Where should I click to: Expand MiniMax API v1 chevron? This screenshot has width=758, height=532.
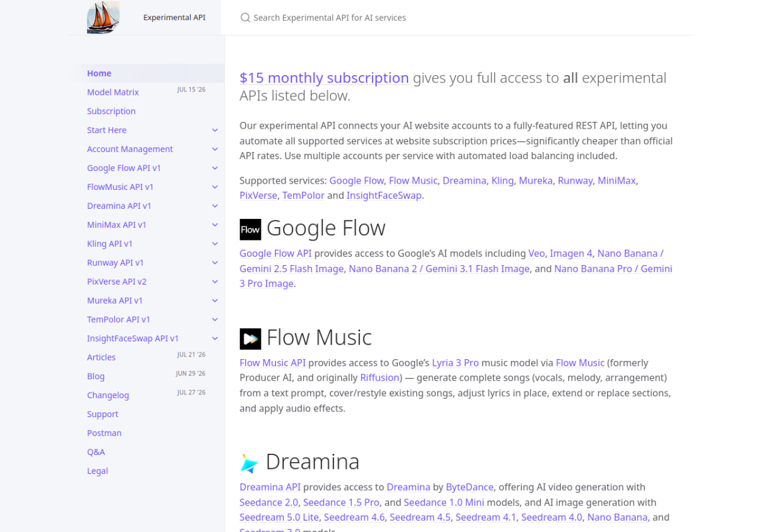point(215,225)
